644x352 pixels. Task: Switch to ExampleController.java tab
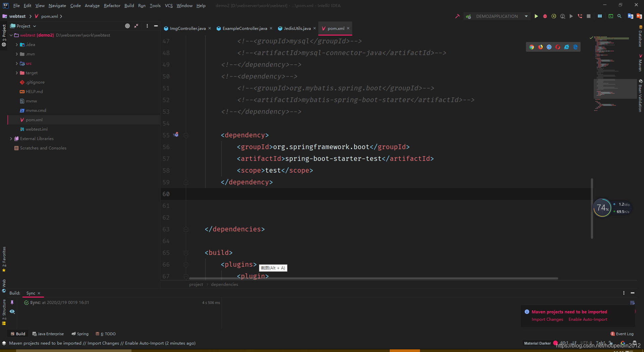click(245, 28)
